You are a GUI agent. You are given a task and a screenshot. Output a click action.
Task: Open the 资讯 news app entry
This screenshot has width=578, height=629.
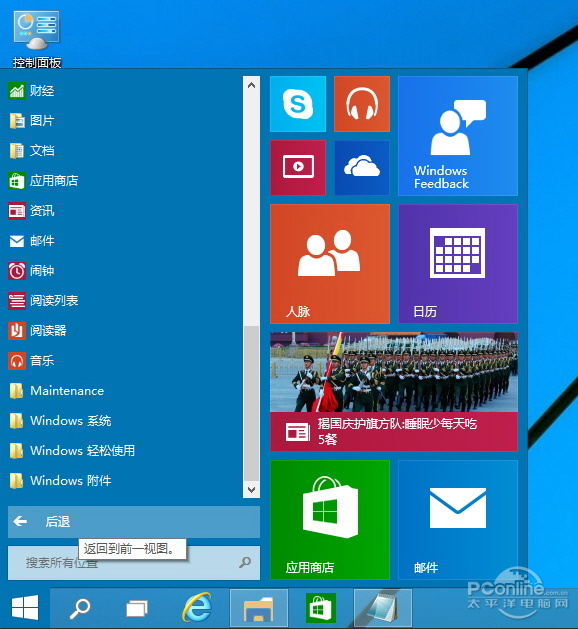(31, 211)
